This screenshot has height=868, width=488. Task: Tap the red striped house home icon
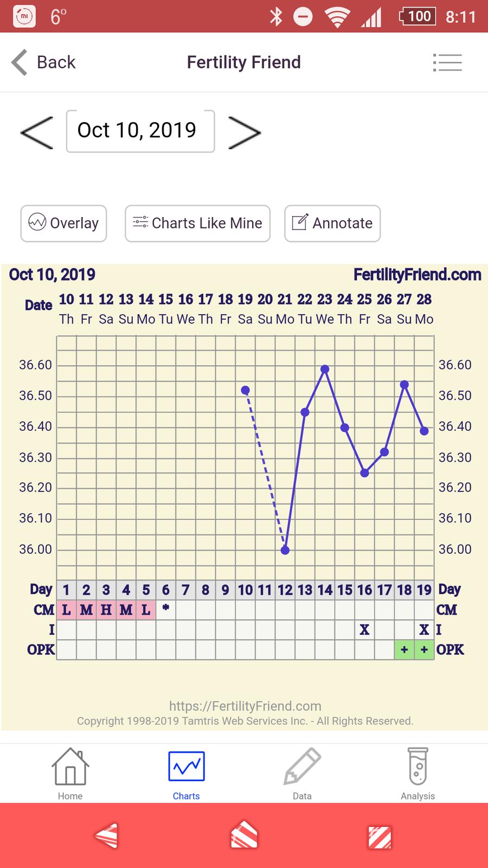pyautogui.click(x=244, y=836)
